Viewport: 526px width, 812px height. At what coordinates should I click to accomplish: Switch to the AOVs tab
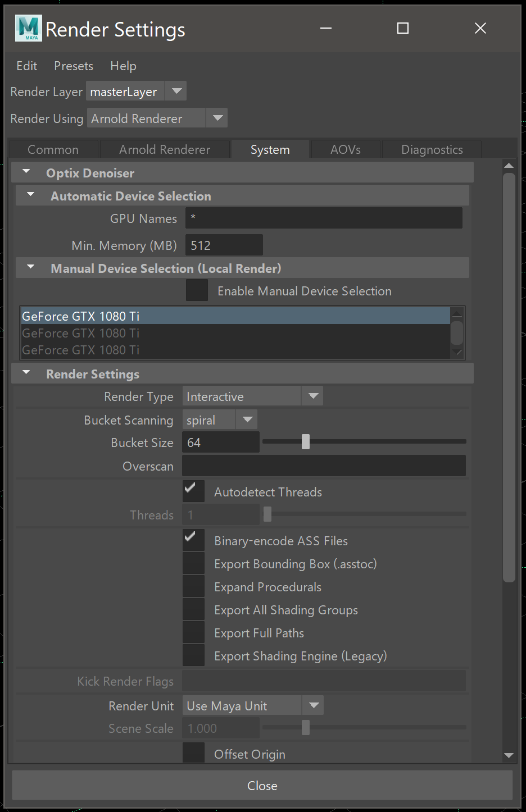pos(344,149)
